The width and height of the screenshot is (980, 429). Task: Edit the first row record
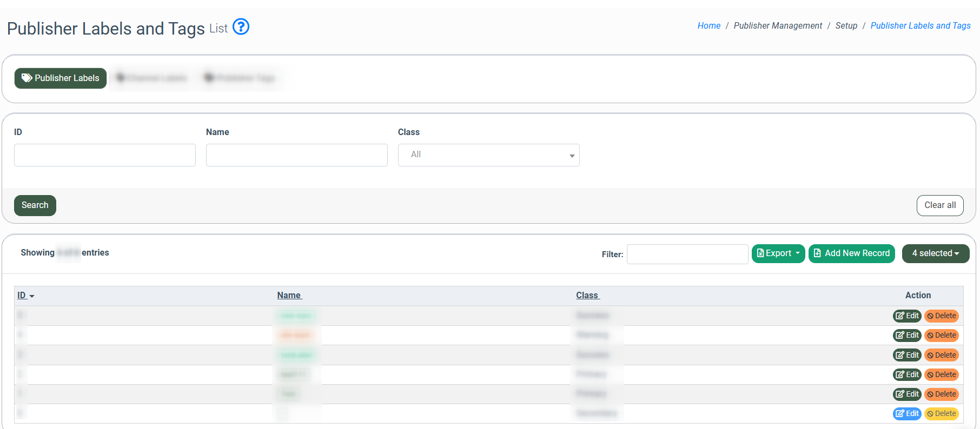pyautogui.click(x=906, y=316)
